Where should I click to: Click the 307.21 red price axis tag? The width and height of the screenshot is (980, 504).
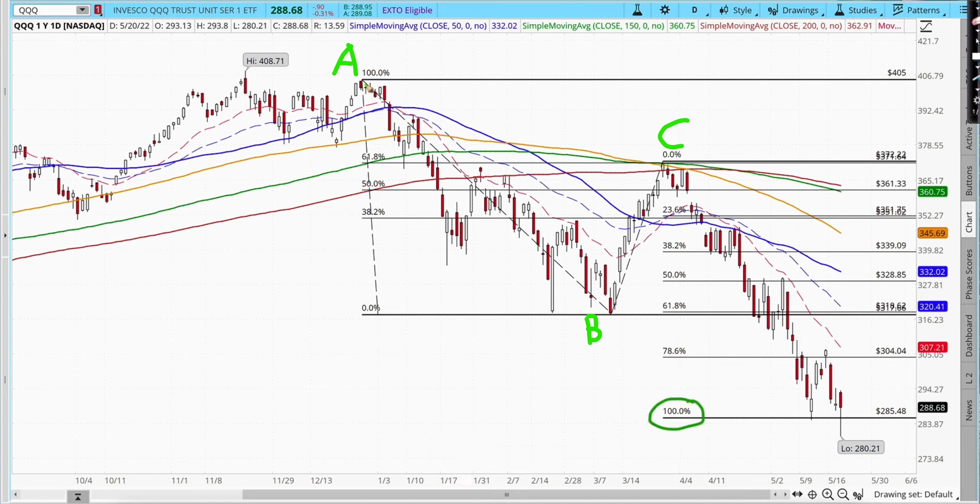(x=932, y=347)
